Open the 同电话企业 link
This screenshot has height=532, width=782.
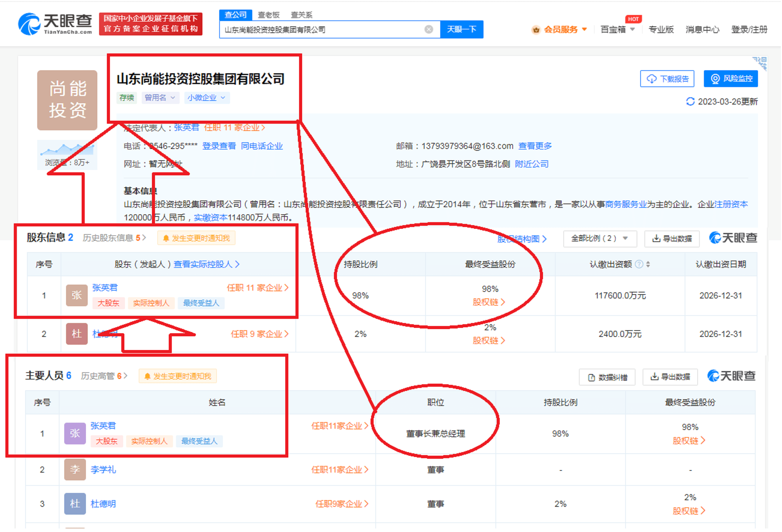tap(262, 146)
